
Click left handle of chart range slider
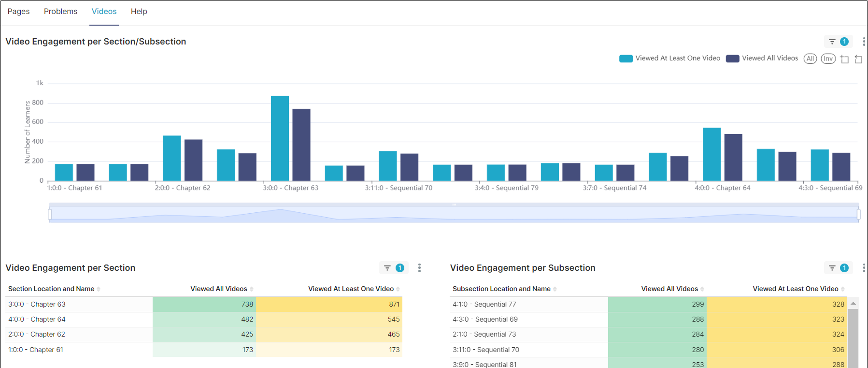coord(50,214)
